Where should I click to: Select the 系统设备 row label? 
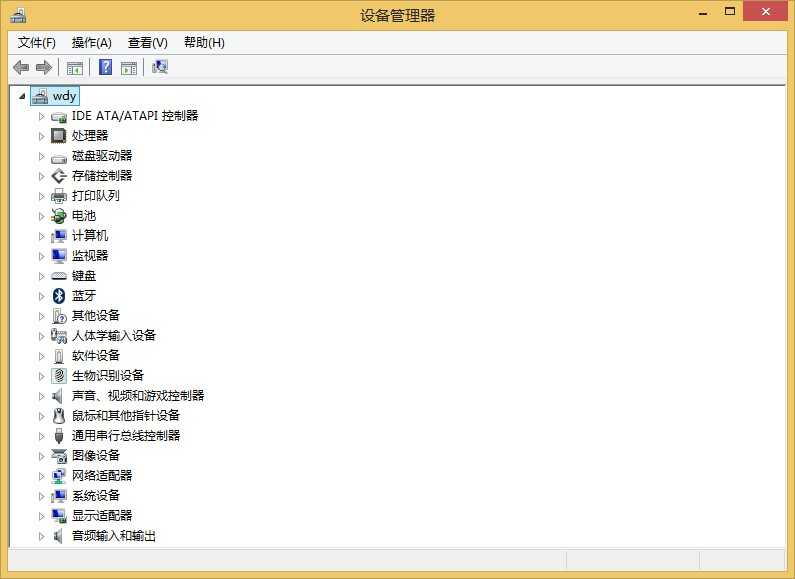[96, 496]
